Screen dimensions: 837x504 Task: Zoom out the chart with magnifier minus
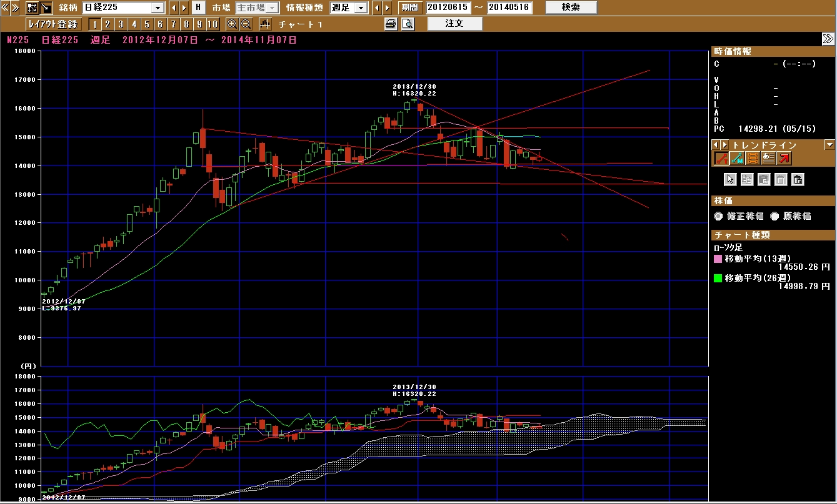(x=246, y=24)
